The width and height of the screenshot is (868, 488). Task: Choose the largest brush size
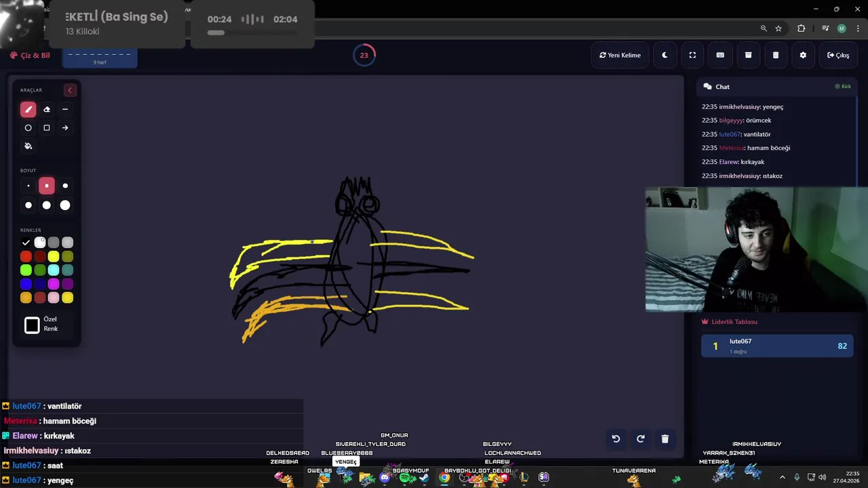click(65, 205)
